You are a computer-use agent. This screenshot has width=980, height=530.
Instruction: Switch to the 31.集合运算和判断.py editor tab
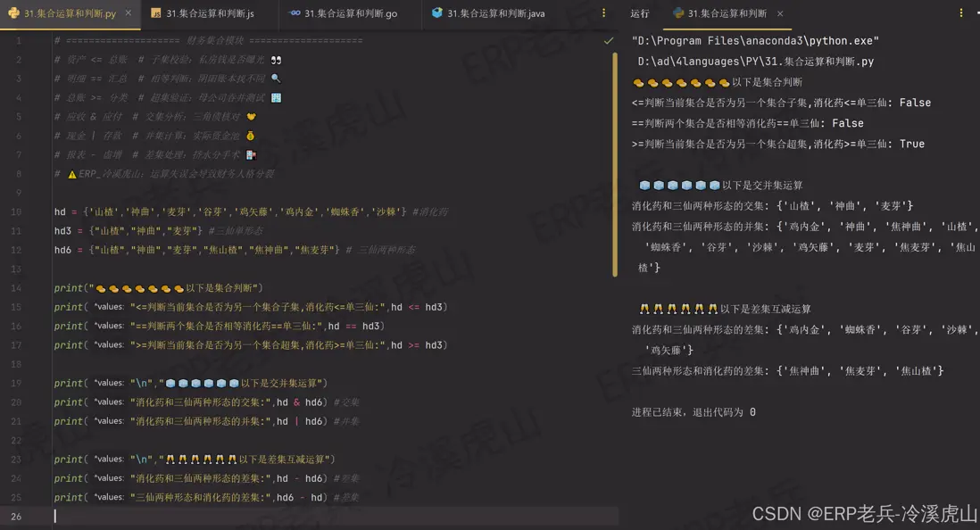click(x=70, y=13)
